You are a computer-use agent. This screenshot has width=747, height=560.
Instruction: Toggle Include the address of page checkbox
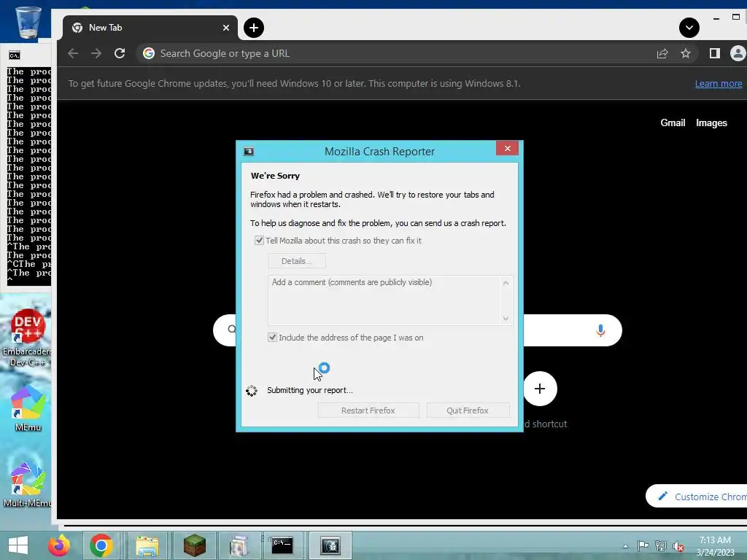point(273,337)
